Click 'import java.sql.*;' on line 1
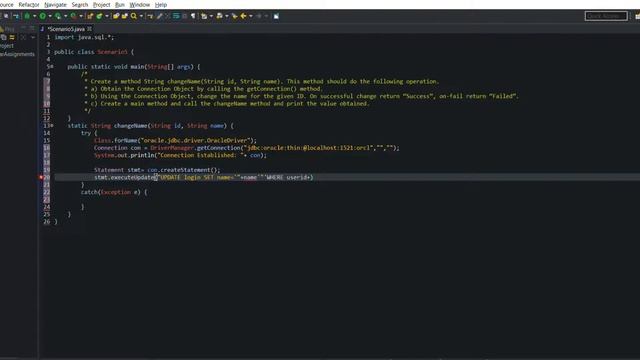 (x=84, y=37)
